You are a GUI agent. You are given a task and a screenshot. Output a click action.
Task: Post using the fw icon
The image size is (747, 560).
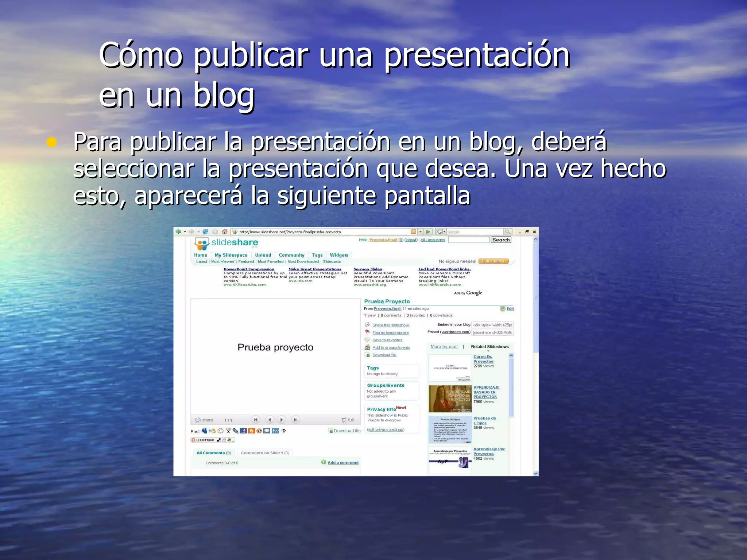[x=275, y=431]
